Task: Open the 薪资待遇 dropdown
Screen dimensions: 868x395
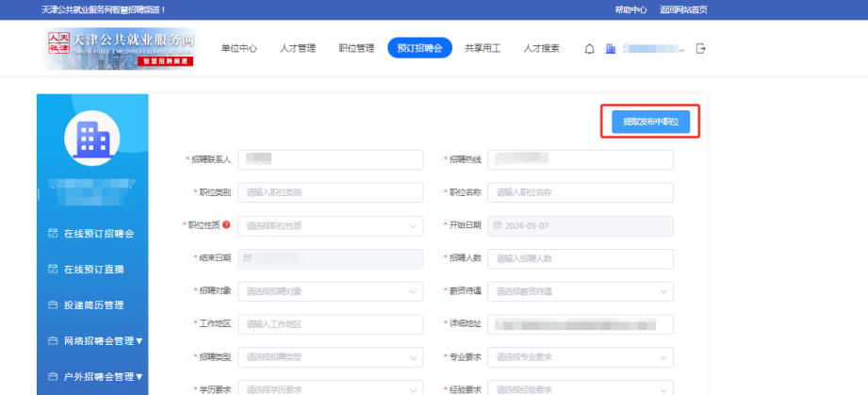Action: [x=581, y=291]
